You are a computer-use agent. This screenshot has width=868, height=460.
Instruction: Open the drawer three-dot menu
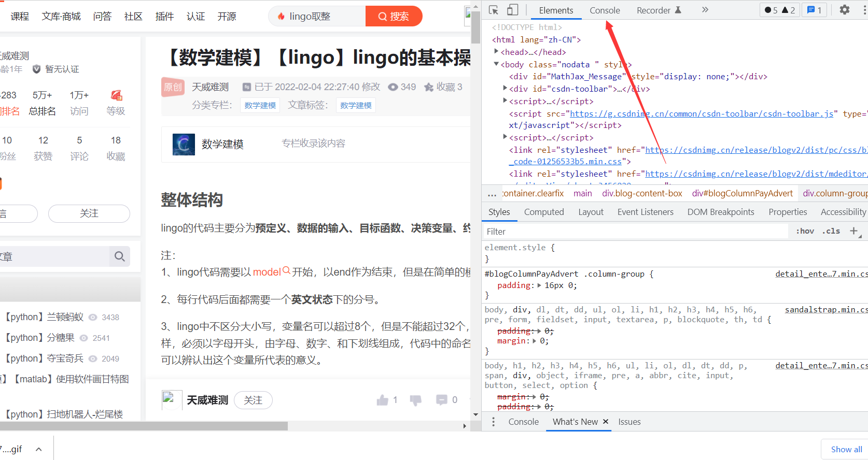tap(493, 422)
